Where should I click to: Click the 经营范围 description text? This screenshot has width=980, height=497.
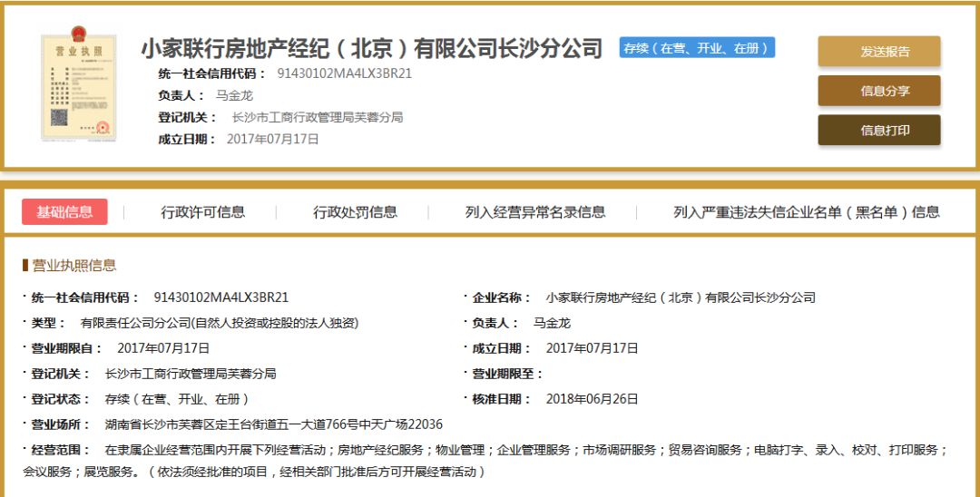click(485, 460)
